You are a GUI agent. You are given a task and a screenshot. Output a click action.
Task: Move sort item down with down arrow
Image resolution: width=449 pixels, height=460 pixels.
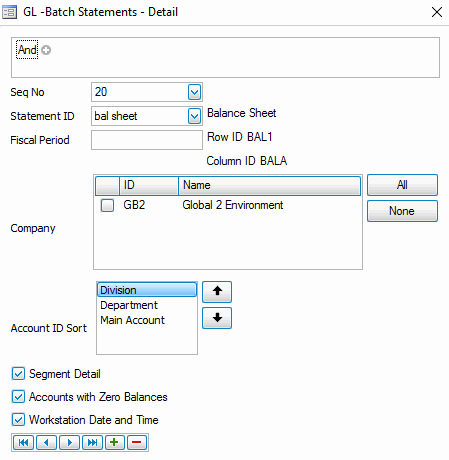(x=217, y=318)
